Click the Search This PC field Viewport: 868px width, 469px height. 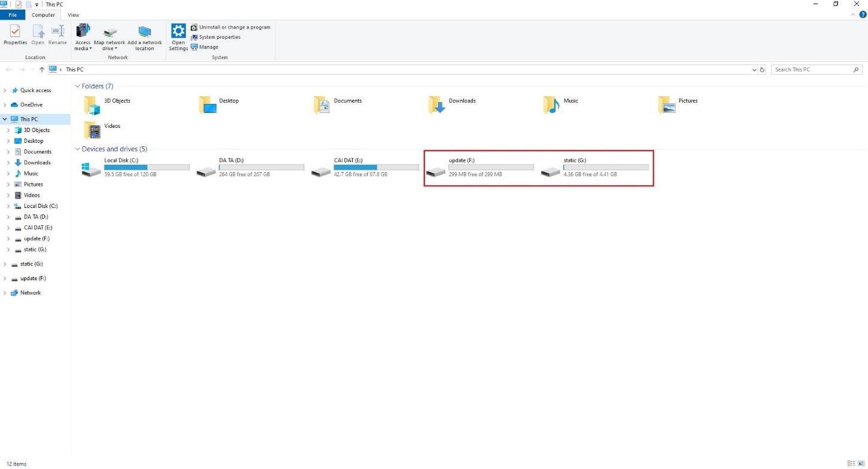tap(812, 70)
